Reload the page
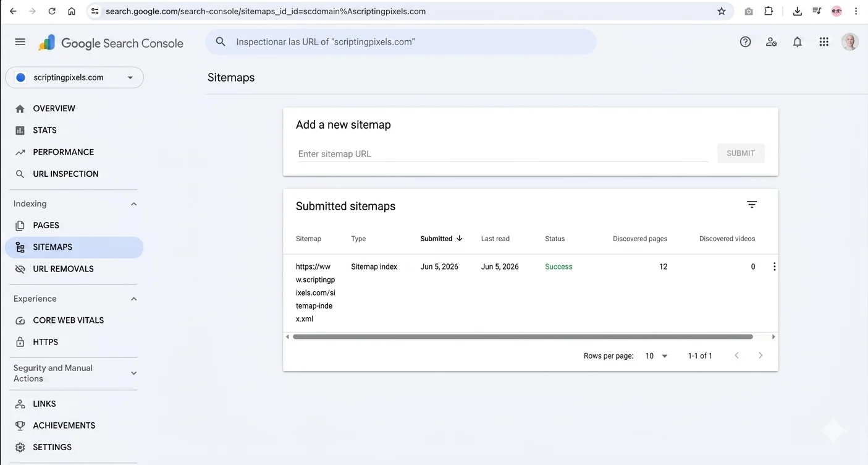This screenshot has height=465, width=868. coord(52,11)
